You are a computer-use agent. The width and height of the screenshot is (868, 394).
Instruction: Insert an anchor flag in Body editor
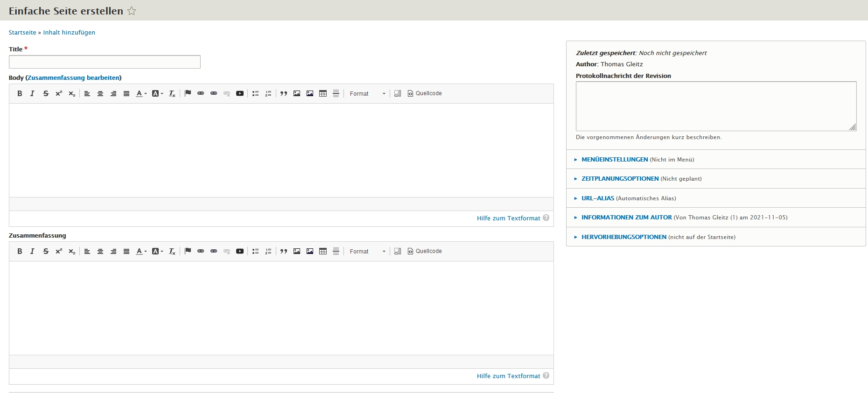coord(188,93)
